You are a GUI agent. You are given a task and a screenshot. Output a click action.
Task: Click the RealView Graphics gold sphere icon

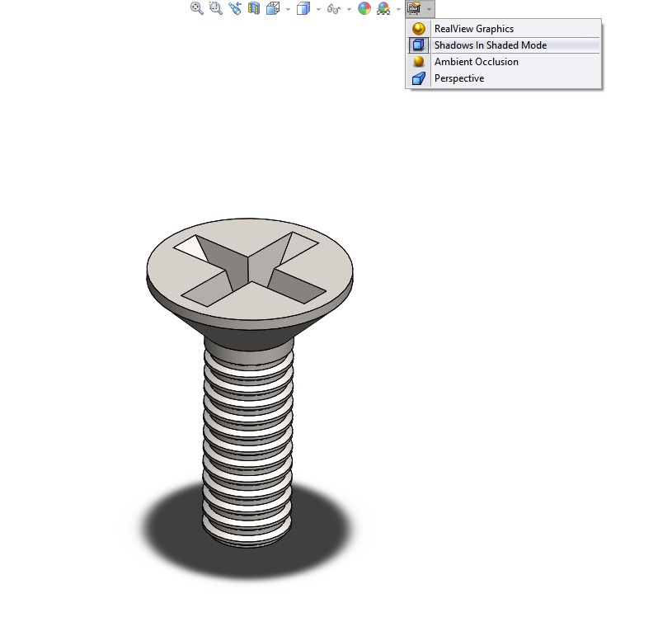coord(419,29)
